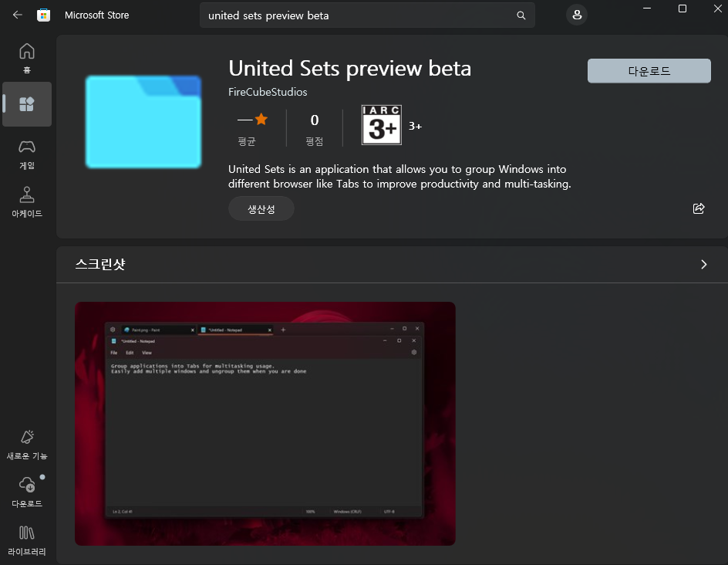Click the app description text
The image size is (728, 565).
399,177
